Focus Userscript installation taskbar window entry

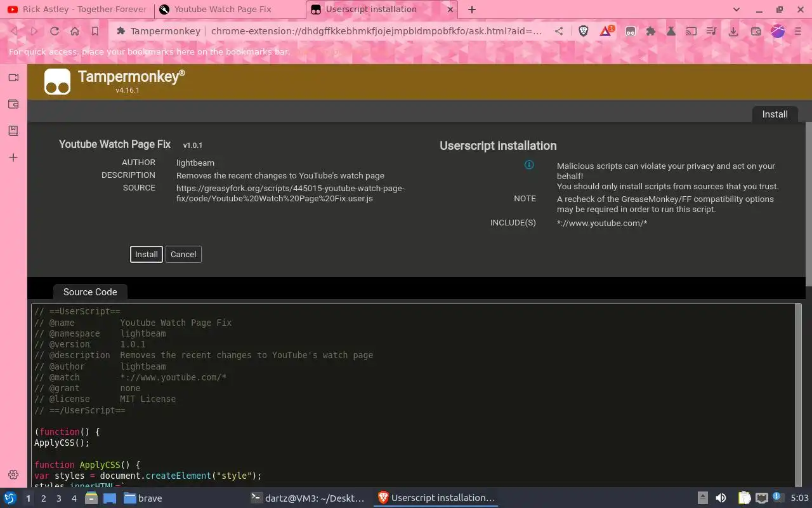point(436,498)
